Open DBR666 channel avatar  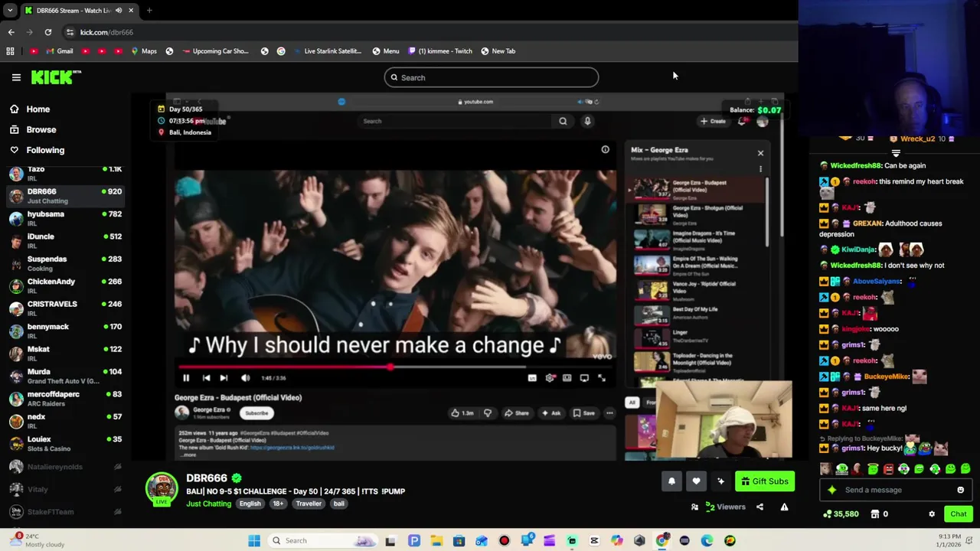click(162, 489)
